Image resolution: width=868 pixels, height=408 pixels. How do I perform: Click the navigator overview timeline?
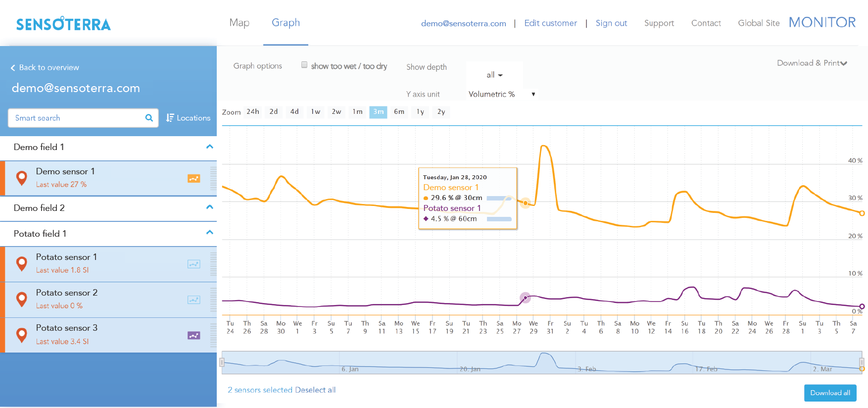click(x=542, y=362)
